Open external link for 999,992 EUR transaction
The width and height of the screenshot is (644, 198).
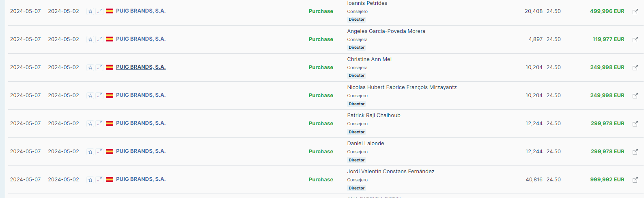click(x=635, y=180)
